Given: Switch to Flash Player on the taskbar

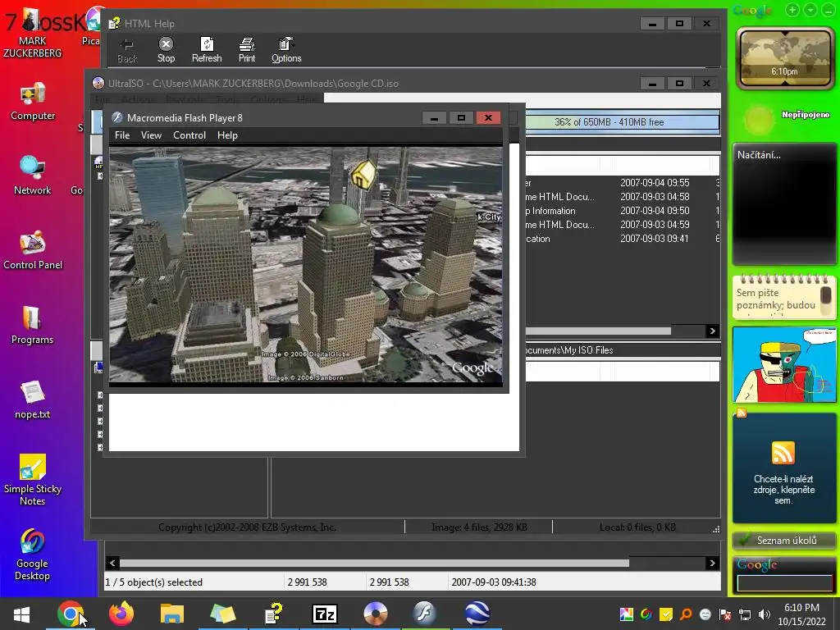Looking at the screenshot, I should point(426,614).
